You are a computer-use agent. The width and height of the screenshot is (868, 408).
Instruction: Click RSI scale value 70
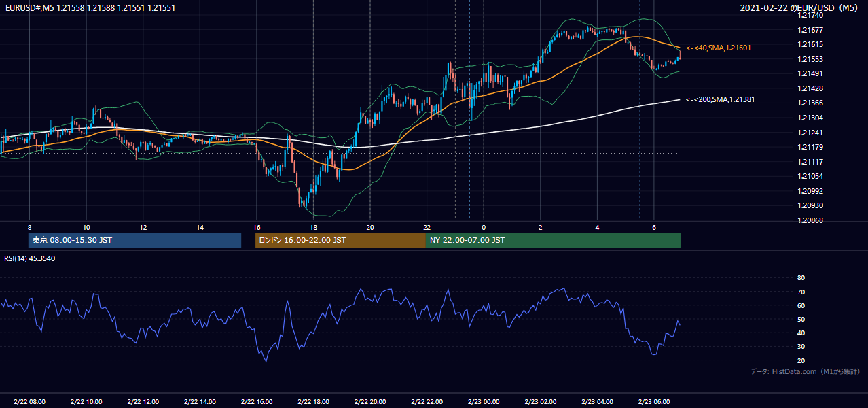[x=801, y=292]
